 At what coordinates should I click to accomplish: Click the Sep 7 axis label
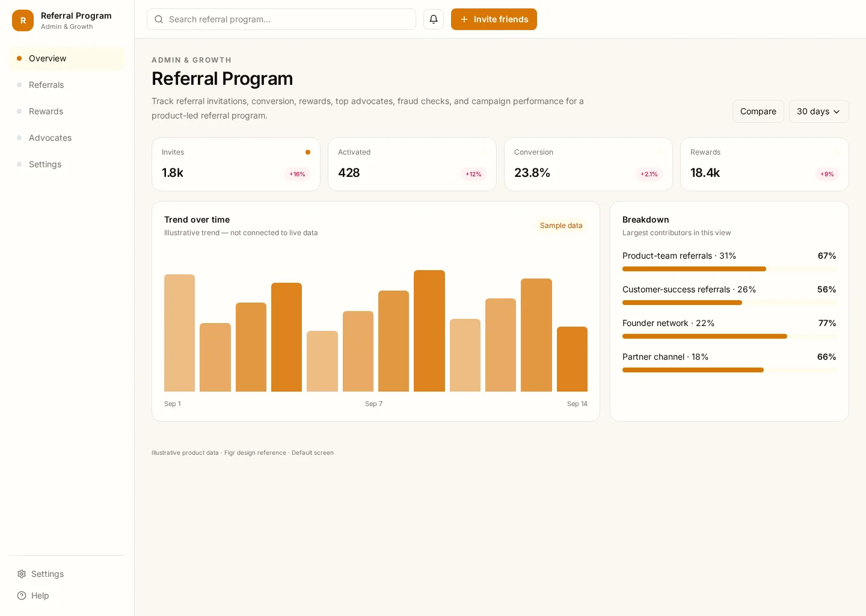click(373, 404)
